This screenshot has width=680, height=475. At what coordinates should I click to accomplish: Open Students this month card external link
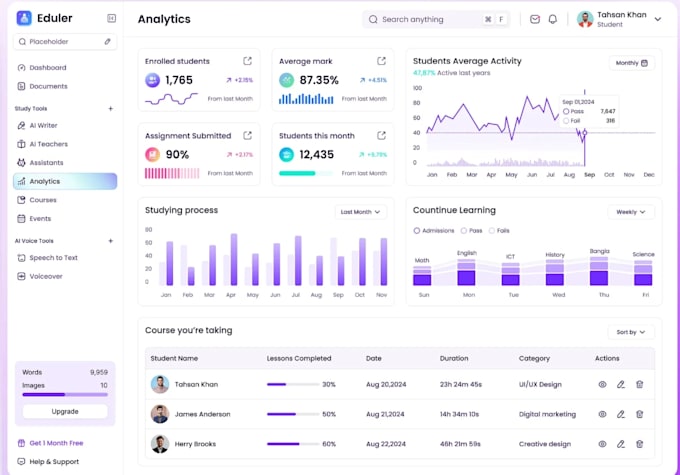coord(381,136)
